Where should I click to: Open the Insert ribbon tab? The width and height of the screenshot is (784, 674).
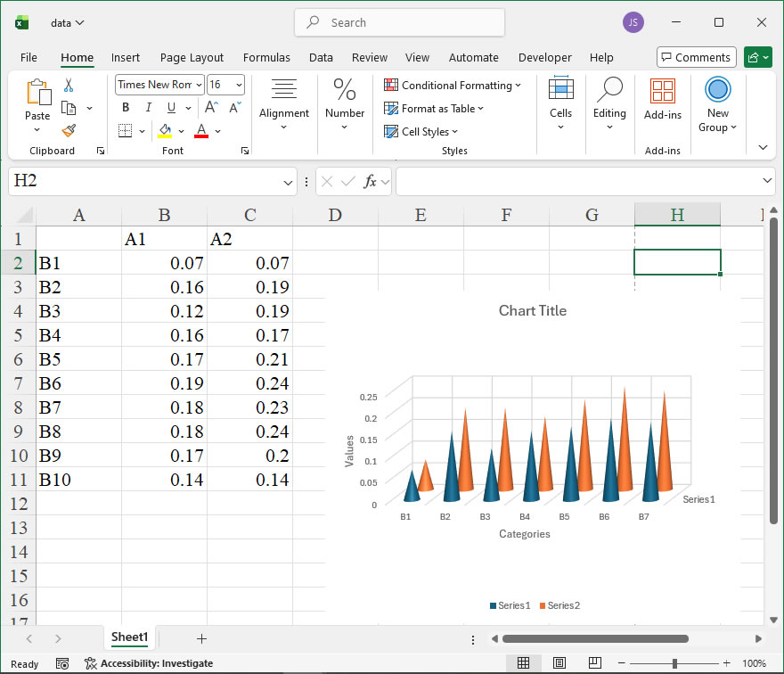click(x=126, y=57)
